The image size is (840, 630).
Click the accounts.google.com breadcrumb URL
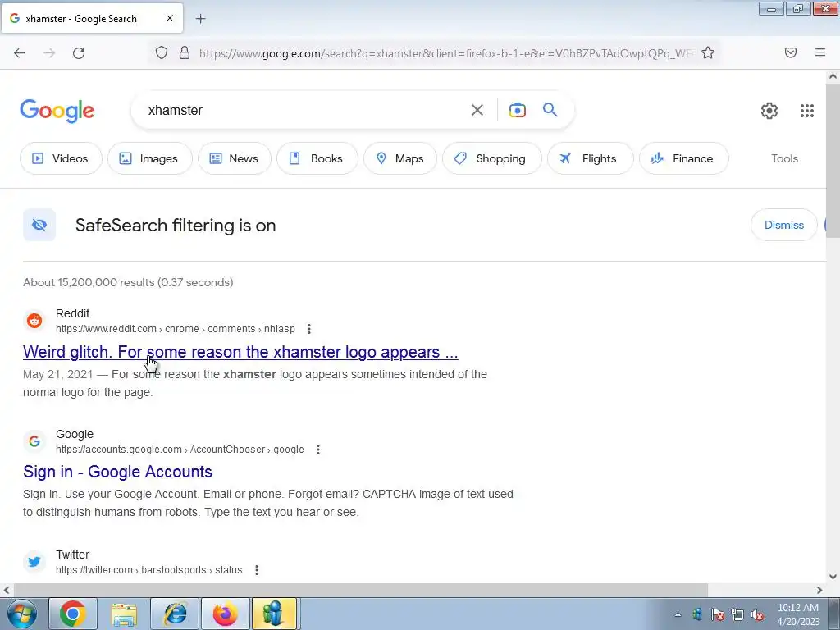coord(180,449)
